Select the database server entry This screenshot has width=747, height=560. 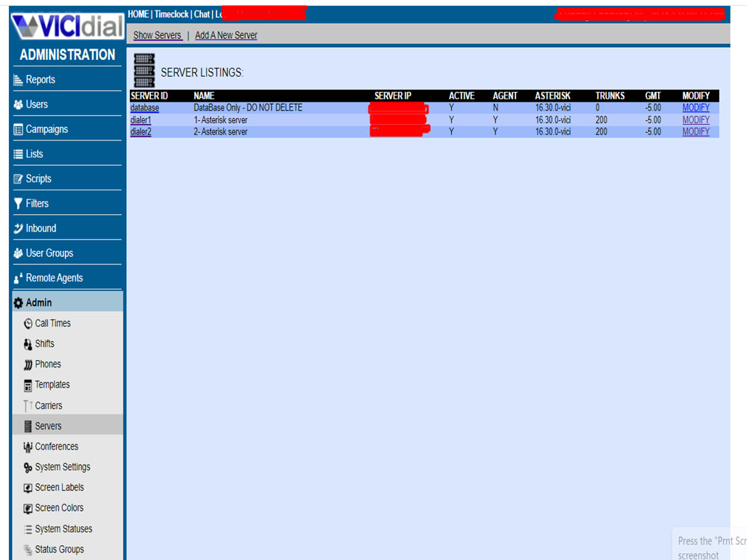(x=143, y=108)
